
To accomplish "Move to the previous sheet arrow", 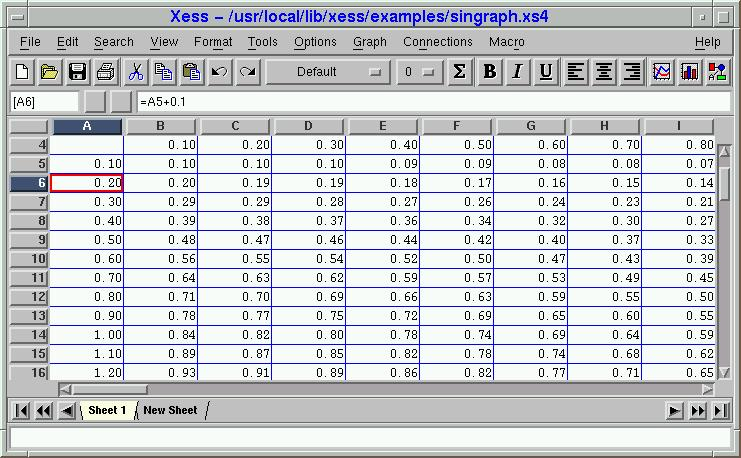I will (x=67, y=410).
